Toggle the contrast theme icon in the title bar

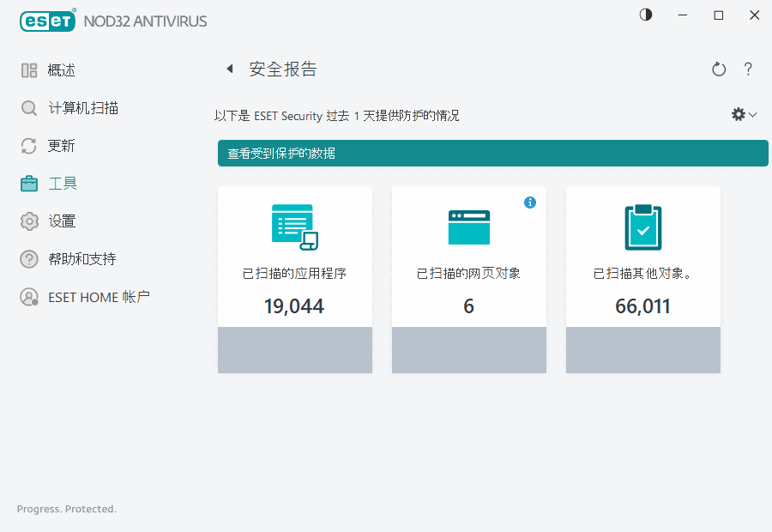645,15
